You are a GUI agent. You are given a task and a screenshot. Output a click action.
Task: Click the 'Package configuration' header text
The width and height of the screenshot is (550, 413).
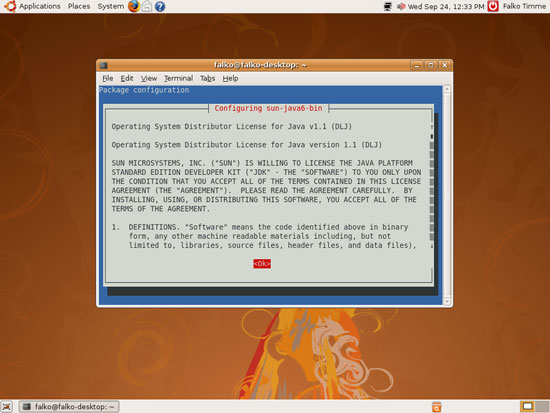[x=144, y=90]
